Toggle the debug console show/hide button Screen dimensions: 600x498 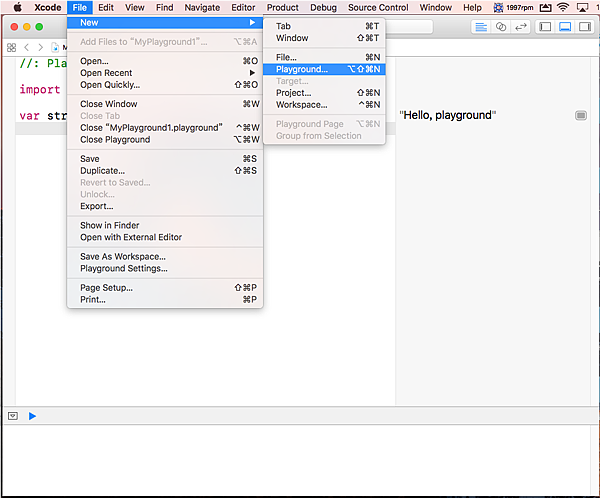pos(13,416)
